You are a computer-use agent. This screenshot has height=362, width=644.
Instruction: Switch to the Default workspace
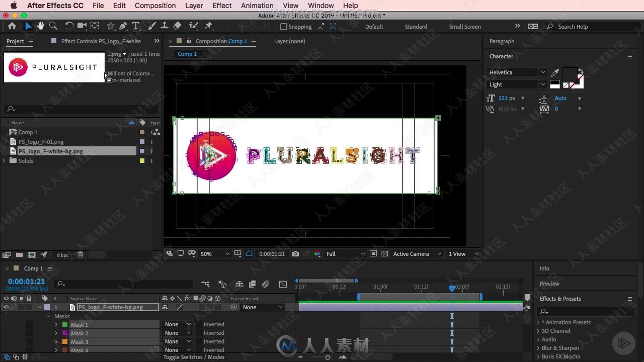374,27
